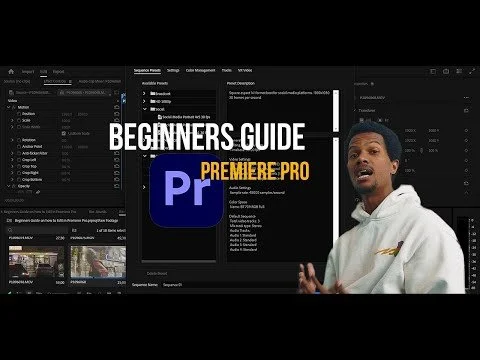The height and width of the screenshot is (360, 480).
Task: Expand the Anti-flicker Filter property
Action: (x=13, y=153)
